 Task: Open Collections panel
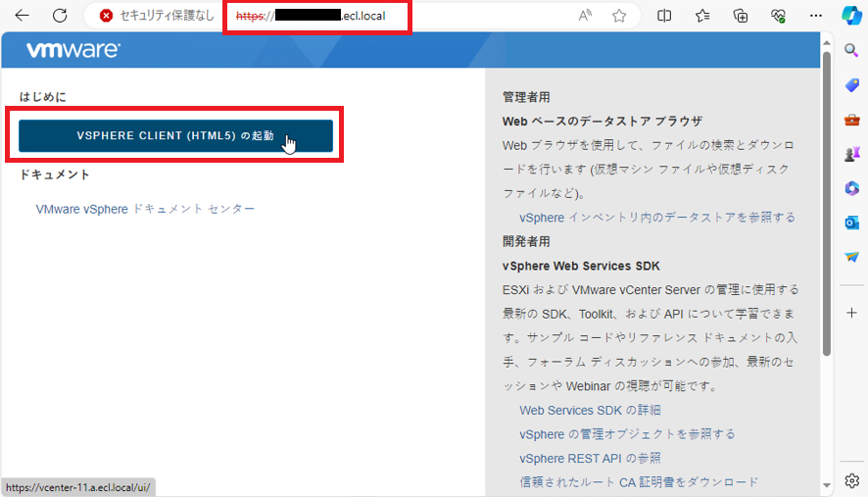coord(740,16)
